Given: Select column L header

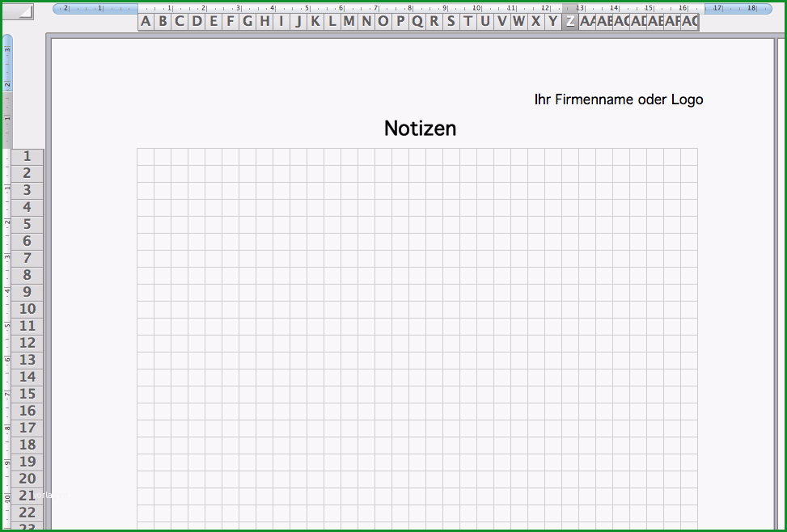Looking at the screenshot, I should coord(332,22).
